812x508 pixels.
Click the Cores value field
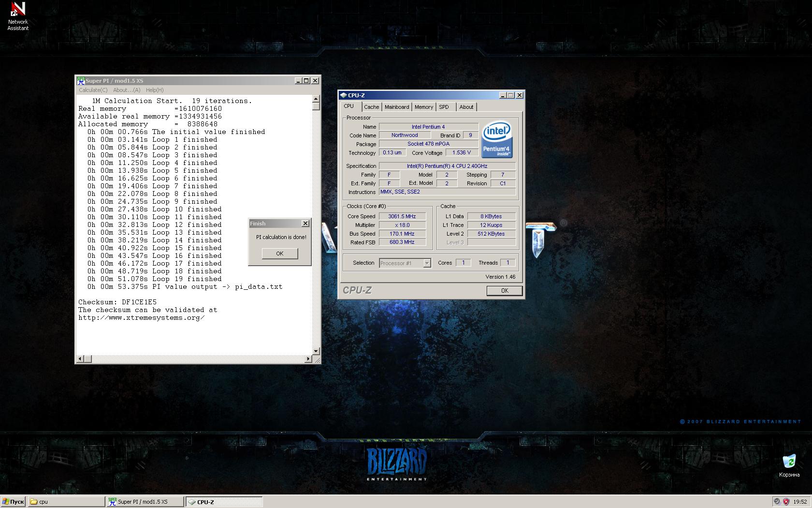tap(463, 263)
